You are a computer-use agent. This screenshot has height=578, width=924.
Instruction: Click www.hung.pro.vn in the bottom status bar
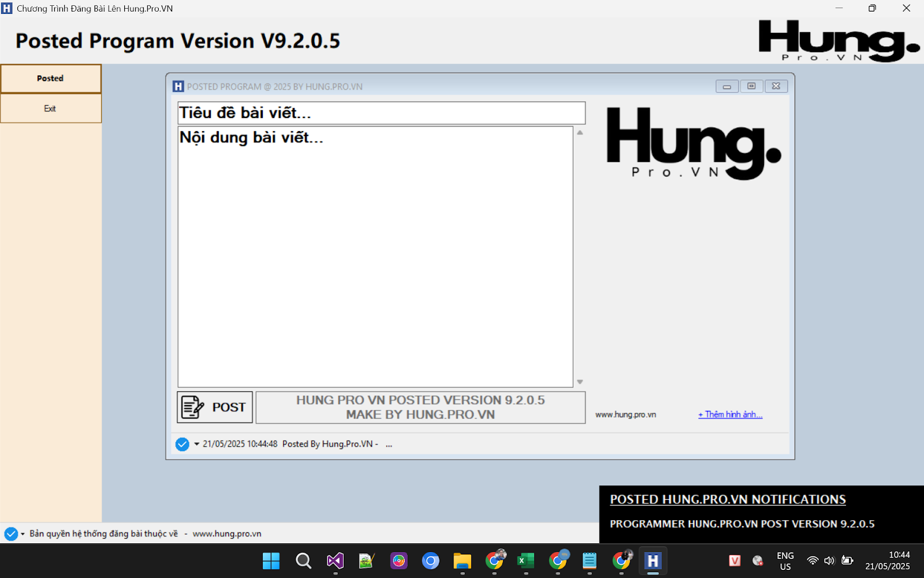coord(227,533)
